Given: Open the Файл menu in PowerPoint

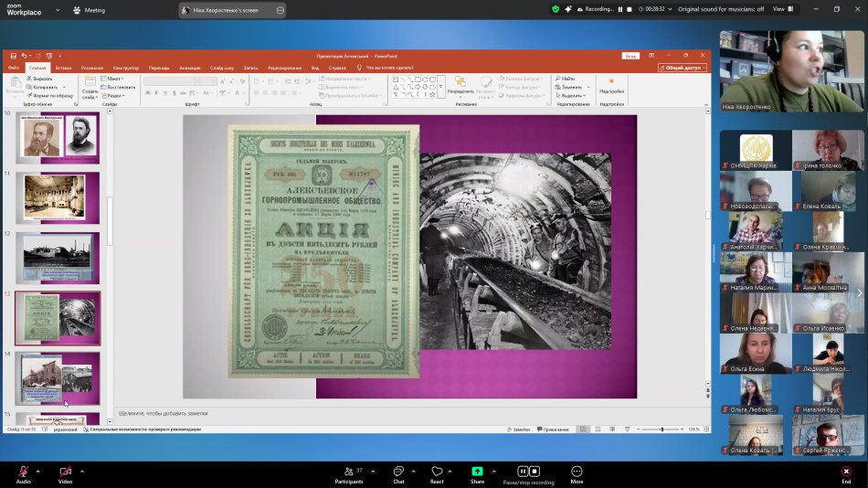Looking at the screenshot, I should (x=14, y=68).
